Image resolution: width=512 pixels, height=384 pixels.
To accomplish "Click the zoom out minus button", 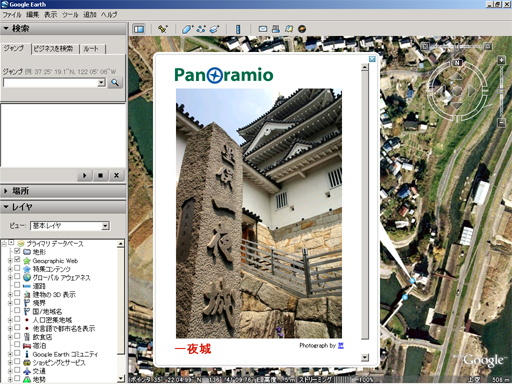I will [x=501, y=123].
